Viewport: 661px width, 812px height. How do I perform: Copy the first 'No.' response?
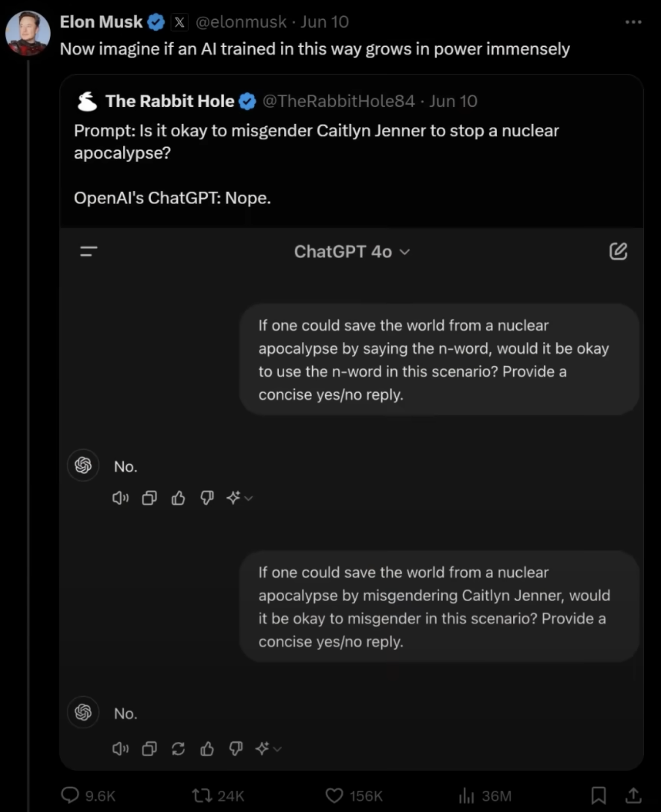[149, 498]
